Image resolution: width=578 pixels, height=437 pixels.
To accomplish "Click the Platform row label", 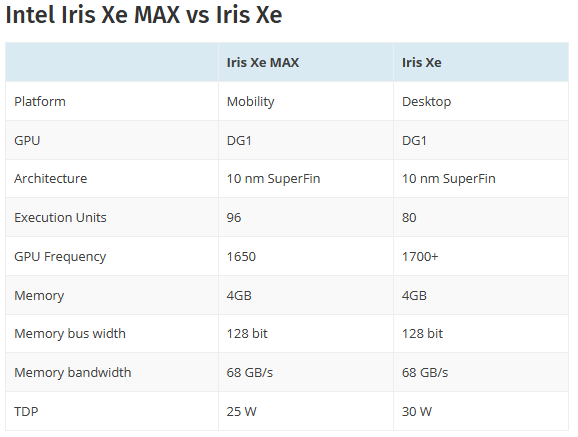I will click(40, 101).
